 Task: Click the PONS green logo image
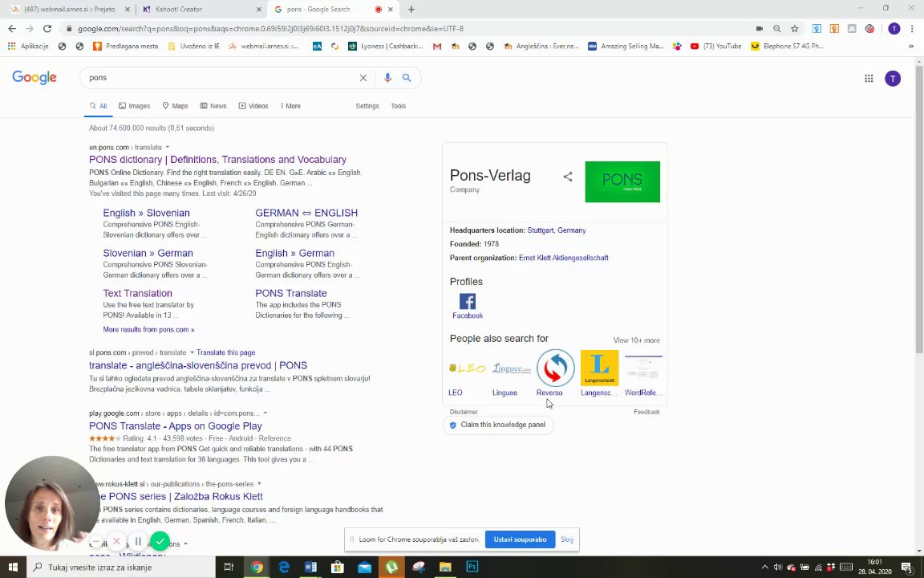click(x=622, y=181)
